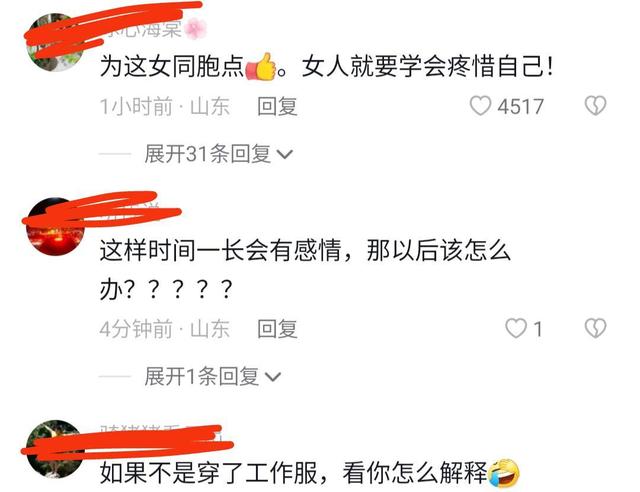Screen dimensions: 640x492
Task: Tap the laughing emoji in third comment
Action: click(504, 473)
